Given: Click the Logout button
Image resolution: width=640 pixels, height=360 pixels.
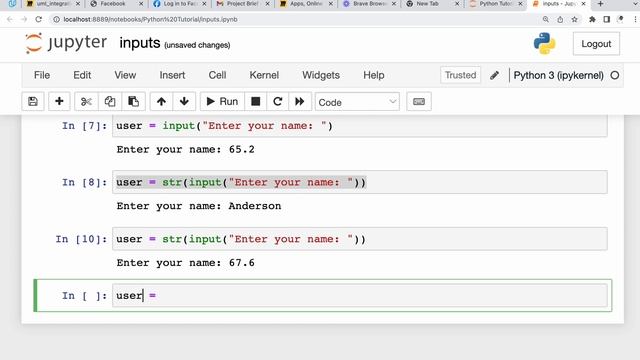Looking at the screenshot, I should pyautogui.click(x=596, y=44).
